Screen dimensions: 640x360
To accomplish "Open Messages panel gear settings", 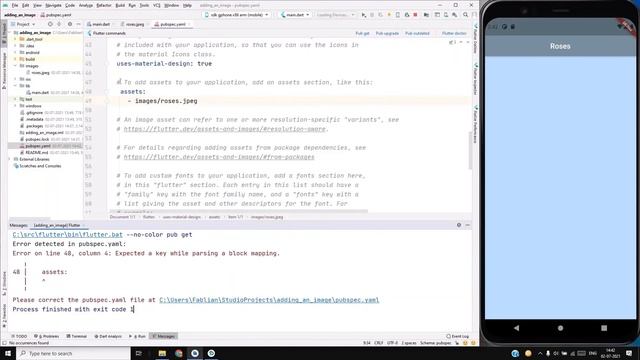I will [x=459, y=225].
